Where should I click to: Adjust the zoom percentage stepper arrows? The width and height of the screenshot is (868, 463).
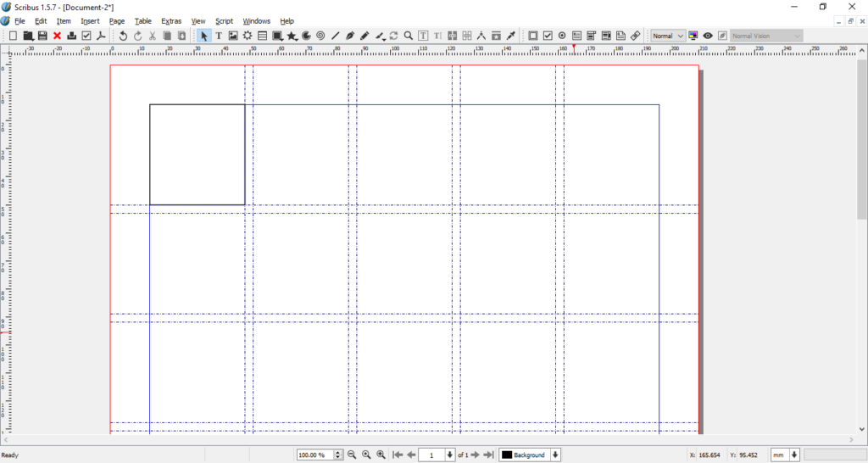tap(338, 455)
